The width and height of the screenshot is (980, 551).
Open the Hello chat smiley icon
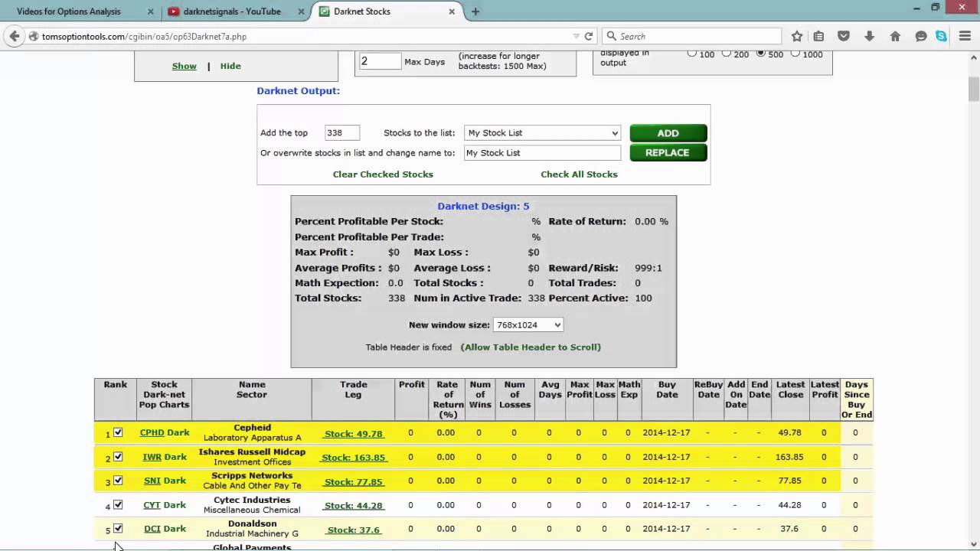click(x=921, y=36)
